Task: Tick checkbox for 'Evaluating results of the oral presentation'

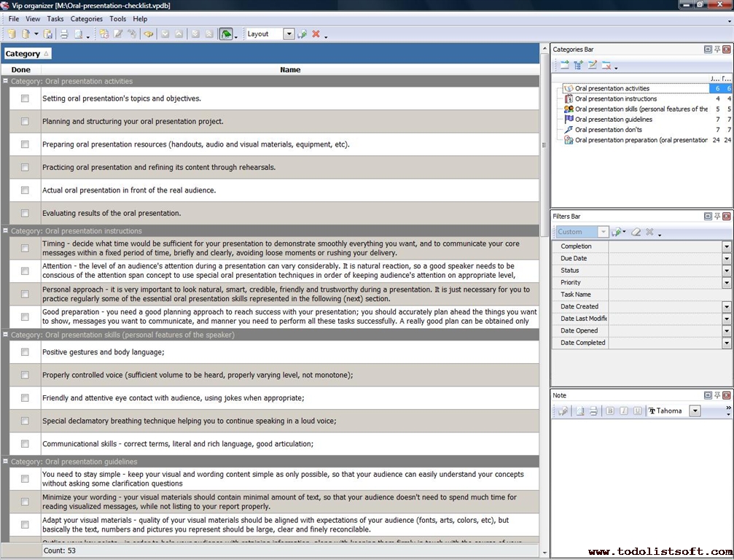Action: pos(25,214)
